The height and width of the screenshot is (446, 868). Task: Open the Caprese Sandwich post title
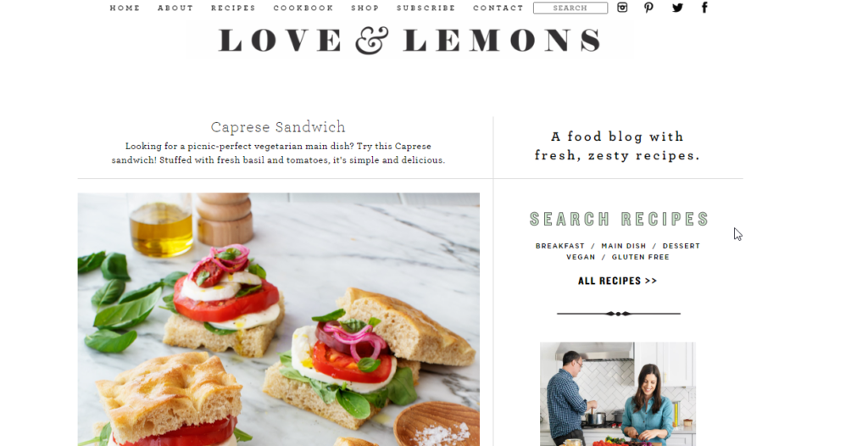(278, 127)
